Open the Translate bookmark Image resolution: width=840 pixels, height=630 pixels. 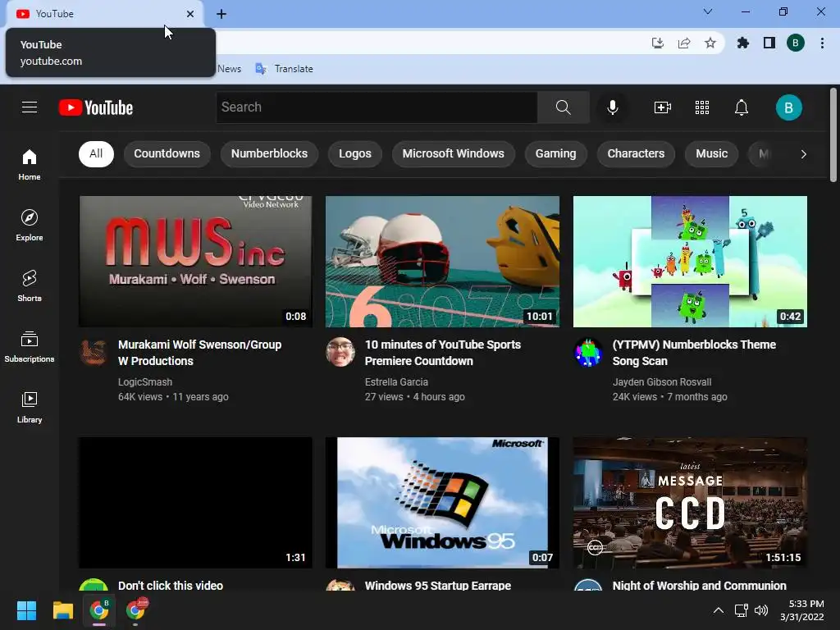(x=285, y=69)
